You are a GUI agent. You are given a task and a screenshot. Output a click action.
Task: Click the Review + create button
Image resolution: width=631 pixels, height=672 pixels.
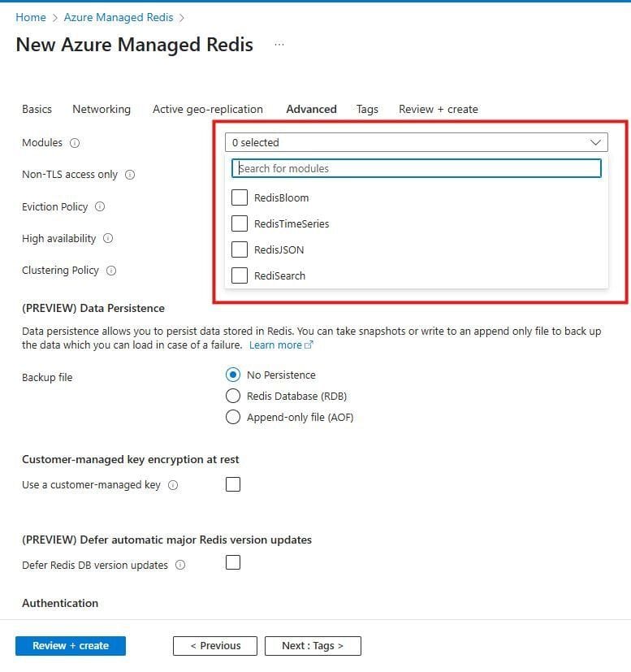[x=70, y=645]
